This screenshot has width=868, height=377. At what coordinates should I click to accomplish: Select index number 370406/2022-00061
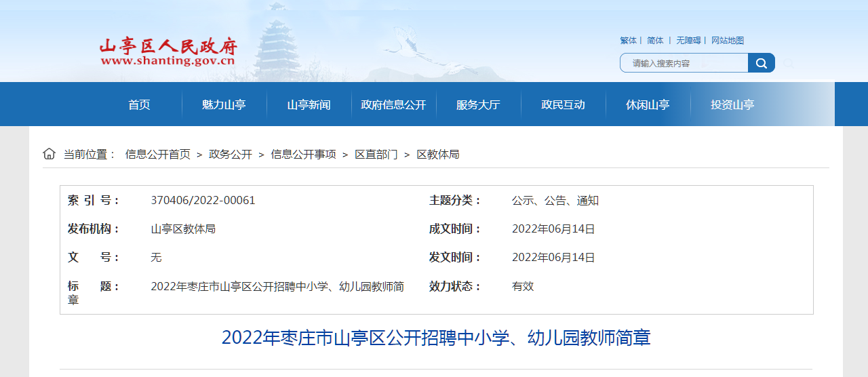coord(203,201)
